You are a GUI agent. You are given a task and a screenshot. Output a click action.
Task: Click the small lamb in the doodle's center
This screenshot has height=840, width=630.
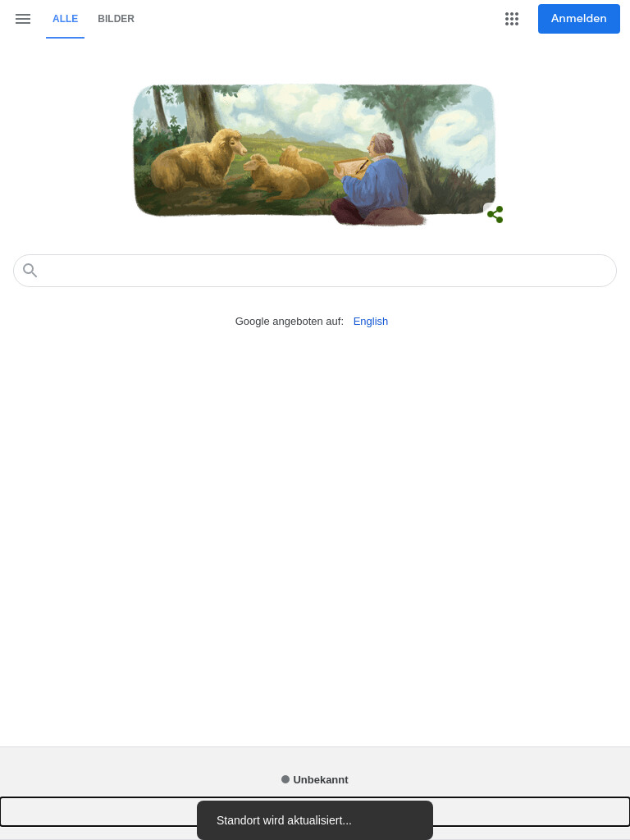[x=274, y=177]
